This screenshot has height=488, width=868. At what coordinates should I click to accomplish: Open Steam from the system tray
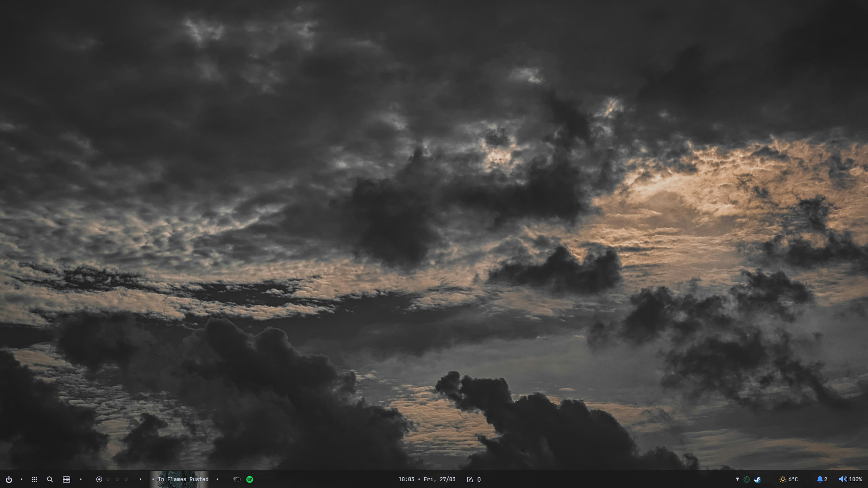pos(757,479)
